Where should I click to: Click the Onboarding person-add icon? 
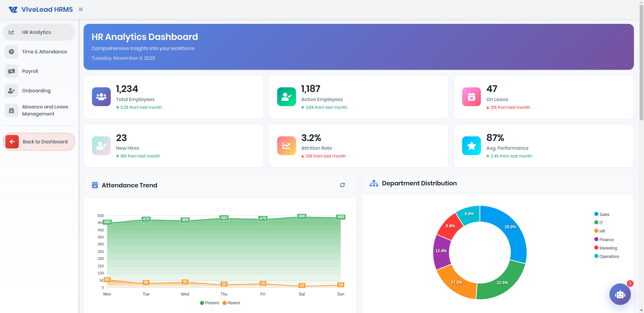pyautogui.click(x=11, y=91)
